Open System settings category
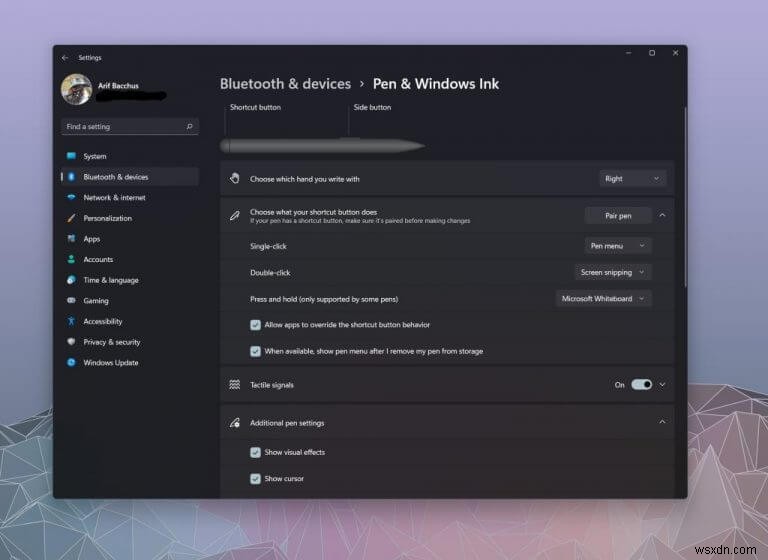The width and height of the screenshot is (768, 560). (130, 156)
